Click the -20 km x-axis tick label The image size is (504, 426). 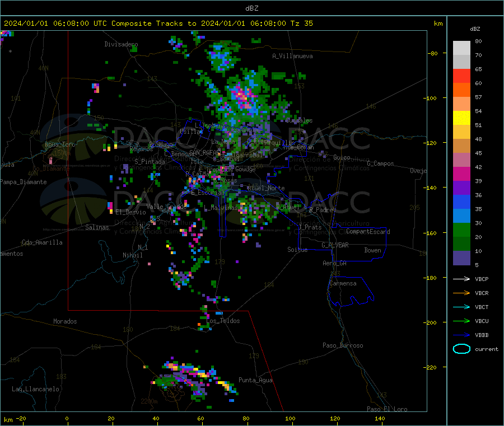pyautogui.click(x=21, y=418)
